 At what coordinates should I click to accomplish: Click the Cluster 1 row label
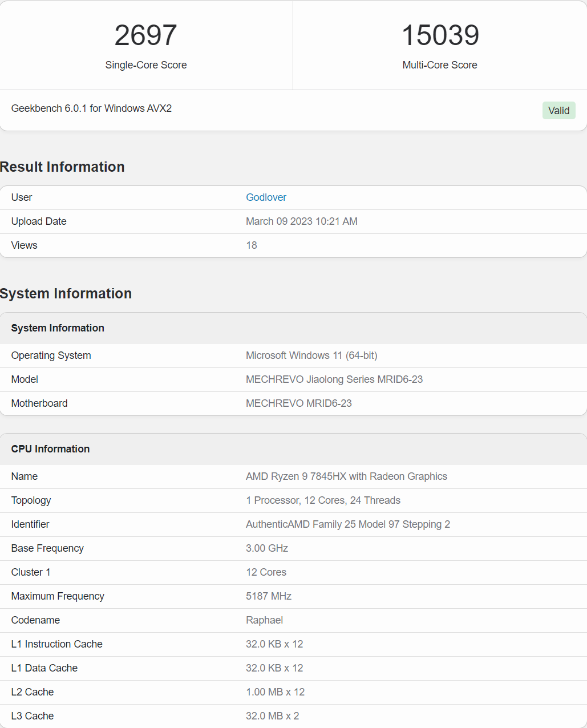(31, 572)
